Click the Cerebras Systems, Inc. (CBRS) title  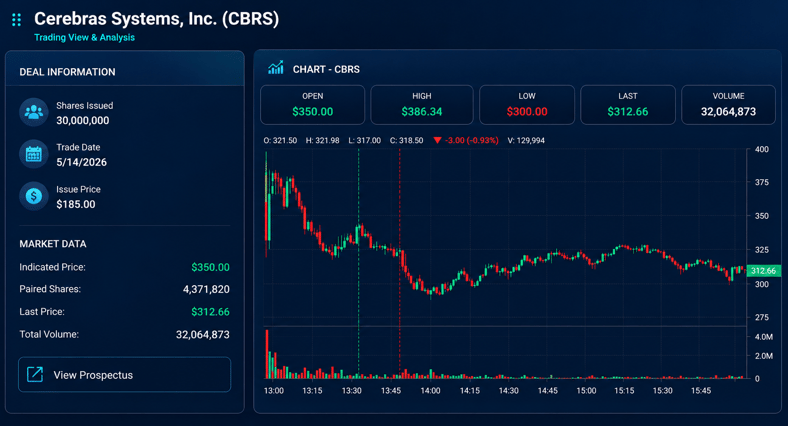point(156,19)
